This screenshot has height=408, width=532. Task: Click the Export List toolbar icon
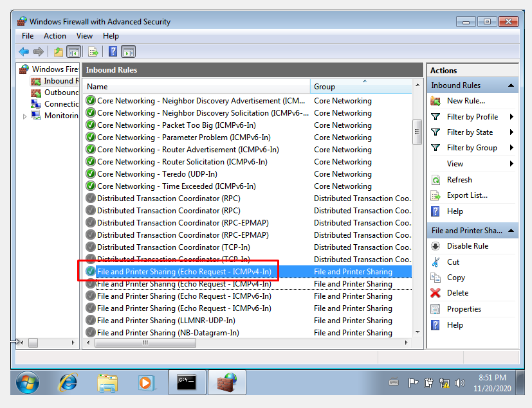tap(93, 52)
